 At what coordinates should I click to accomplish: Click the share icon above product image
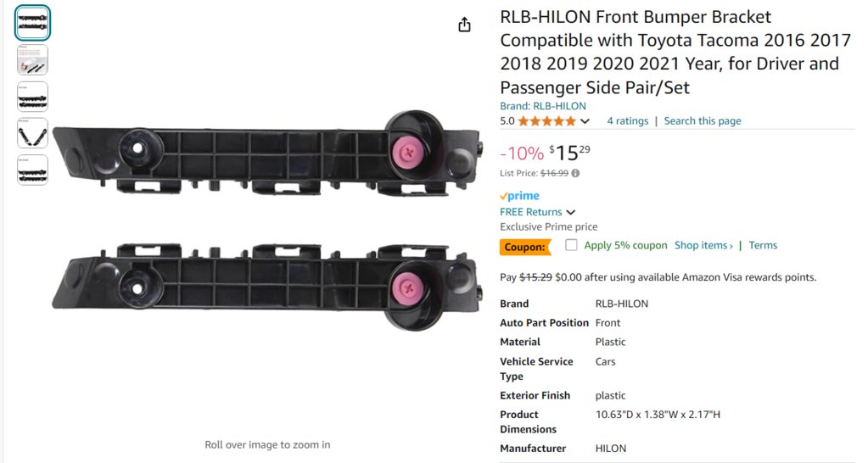[464, 25]
